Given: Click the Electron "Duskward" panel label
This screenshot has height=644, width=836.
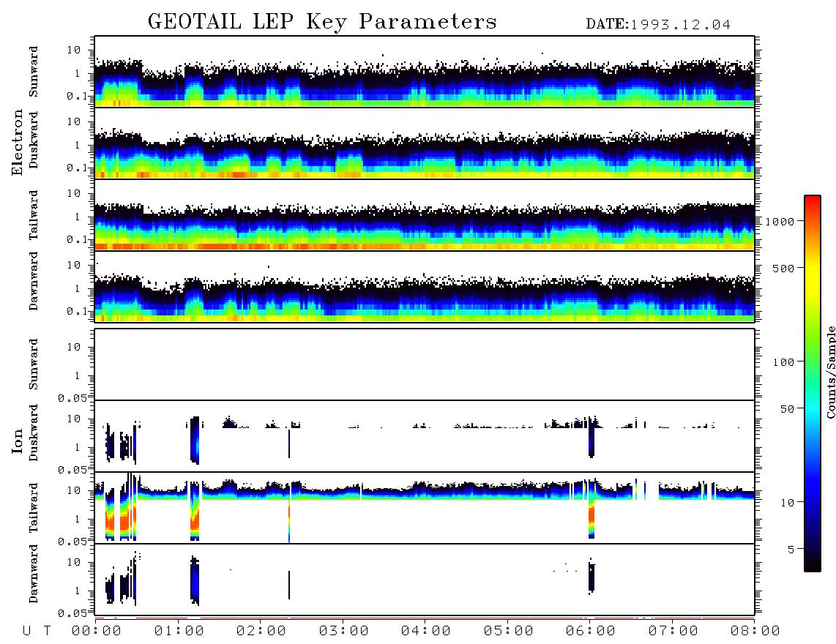Looking at the screenshot, I should point(33,140).
